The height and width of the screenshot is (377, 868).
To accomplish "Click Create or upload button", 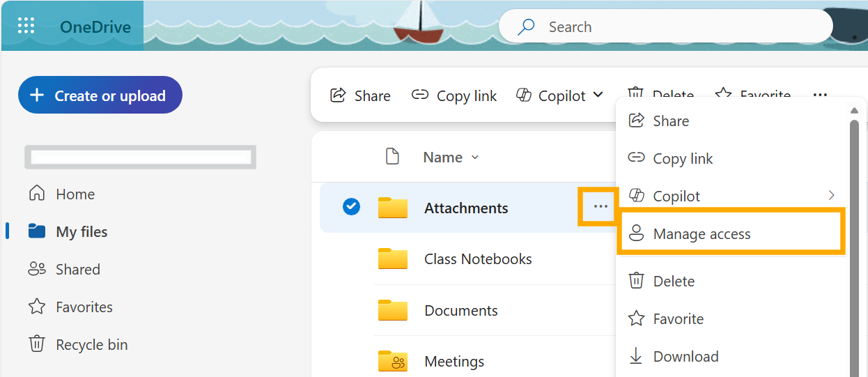I will pyautogui.click(x=100, y=95).
